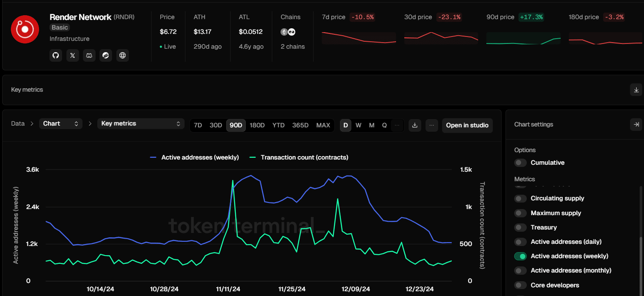Click the Open in studio button
This screenshot has height=296, width=644.
coord(467,125)
